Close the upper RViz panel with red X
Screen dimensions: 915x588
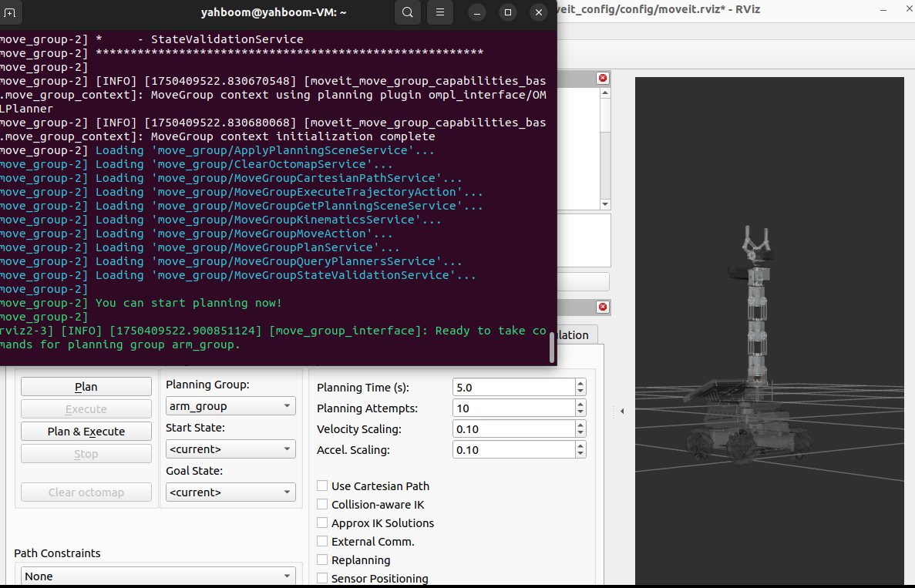[x=603, y=78]
